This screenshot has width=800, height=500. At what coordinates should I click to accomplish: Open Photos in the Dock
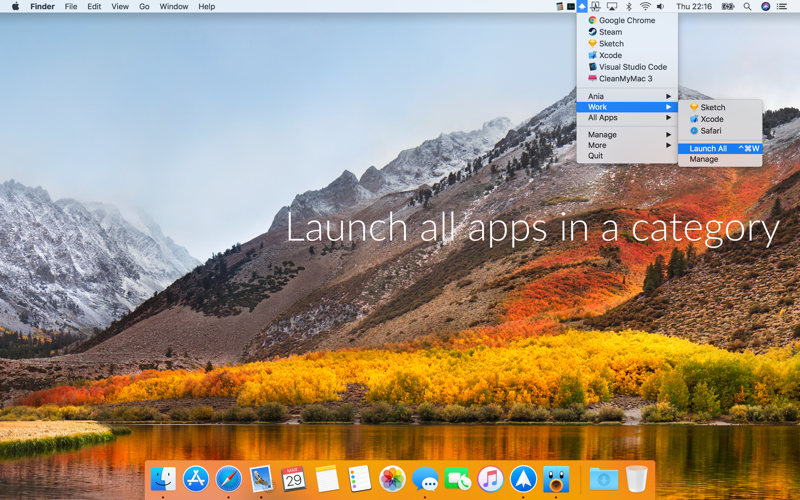(x=392, y=479)
